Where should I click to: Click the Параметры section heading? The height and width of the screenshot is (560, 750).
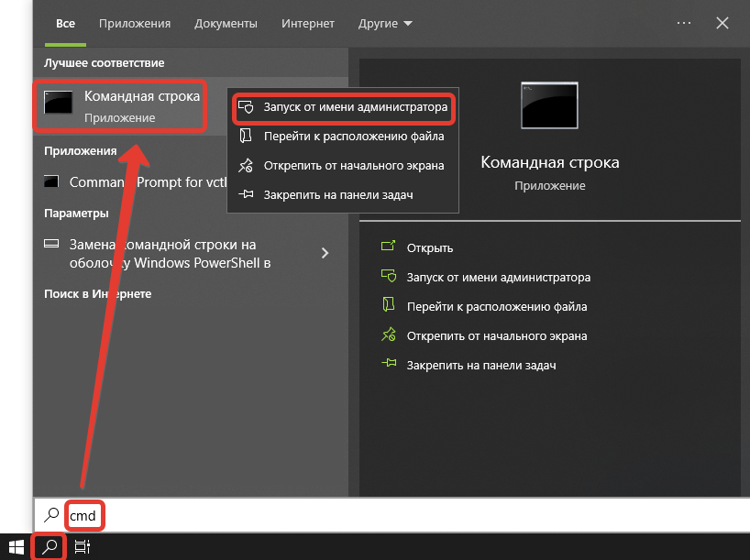tap(76, 213)
